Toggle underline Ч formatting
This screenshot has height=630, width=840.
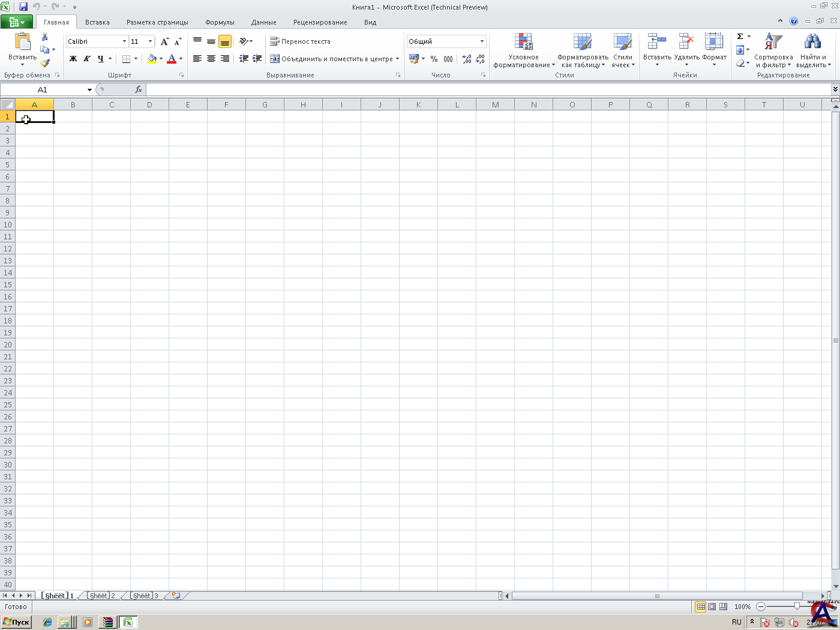[100, 59]
